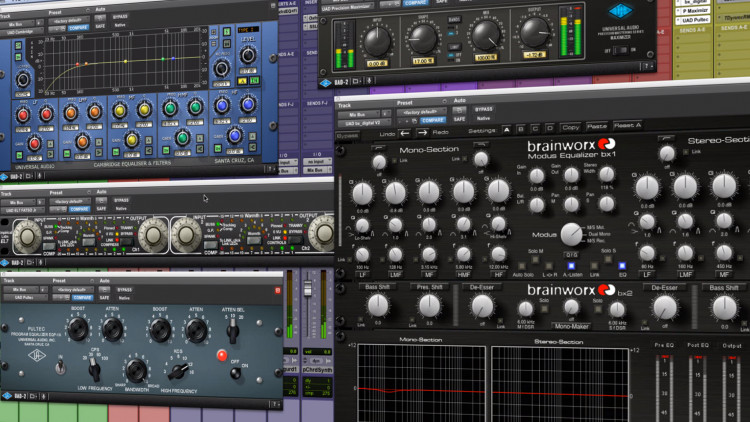Click the COMPARE button in the brainworx window header

point(433,120)
